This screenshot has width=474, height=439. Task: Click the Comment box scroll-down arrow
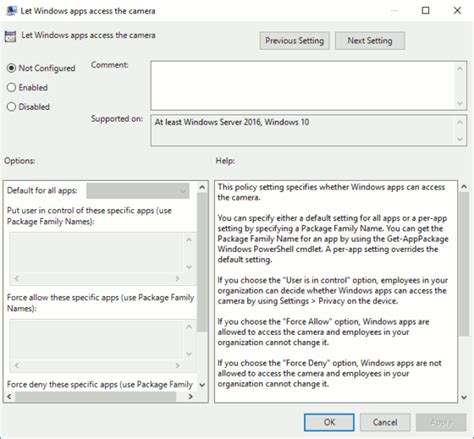(460, 103)
